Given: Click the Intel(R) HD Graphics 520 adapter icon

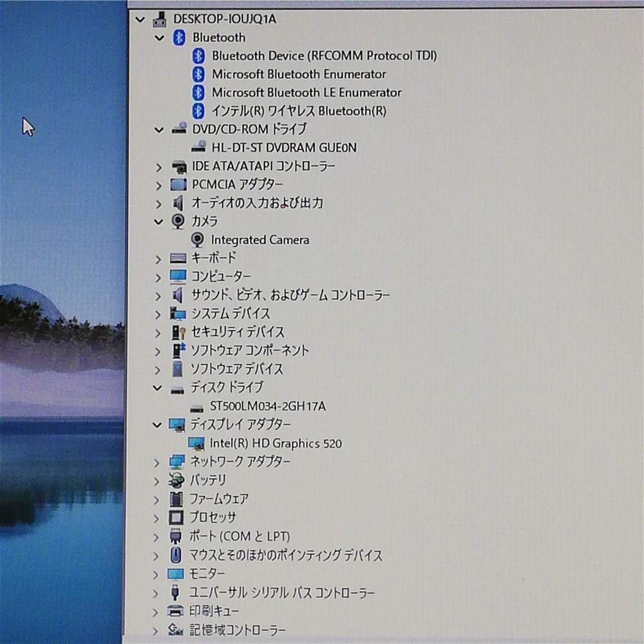Looking at the screenshot, I should 197,443.
